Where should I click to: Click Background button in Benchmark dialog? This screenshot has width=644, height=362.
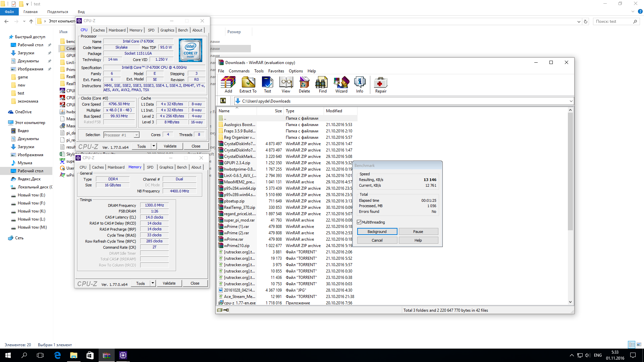(x=377, y=232)
